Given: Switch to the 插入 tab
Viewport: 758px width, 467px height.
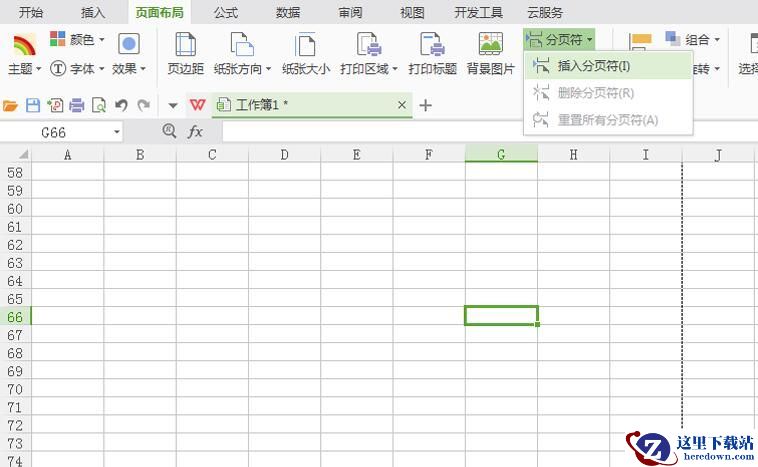Looking at the screenshot, I should [93, 12].
